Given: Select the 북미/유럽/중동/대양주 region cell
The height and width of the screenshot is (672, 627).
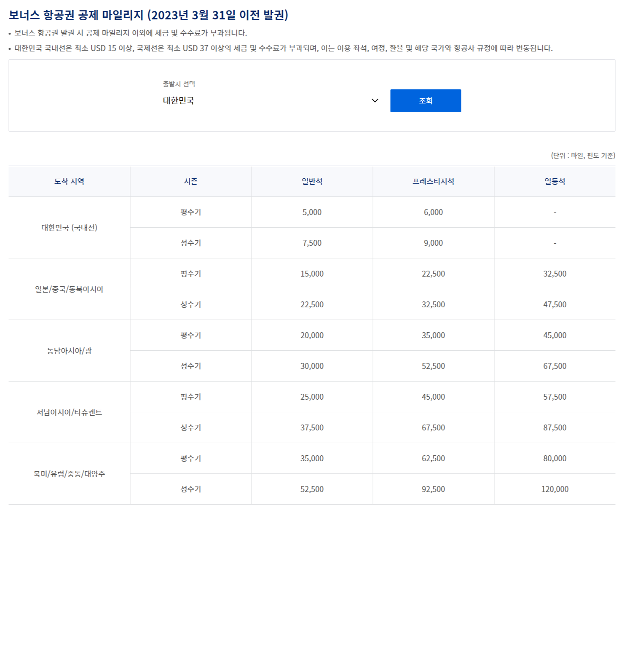Looking at the screenshot, I should tap(69, 474).
